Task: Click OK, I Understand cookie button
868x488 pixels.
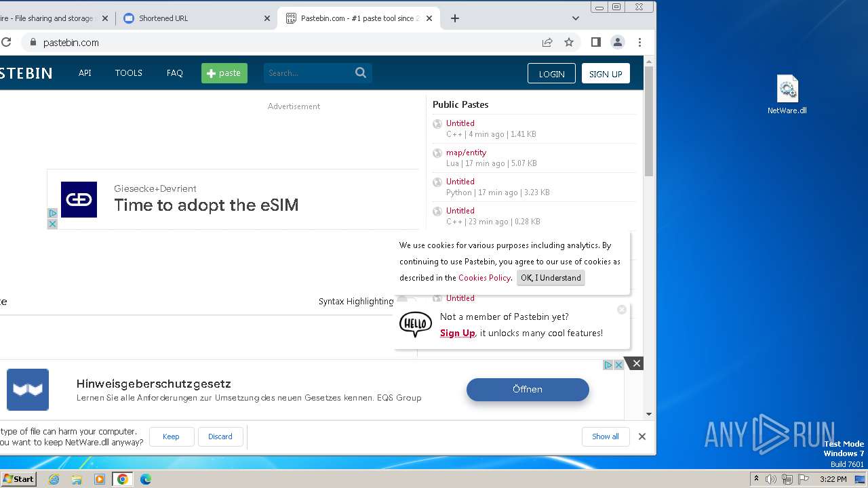Action: [551, 278]
